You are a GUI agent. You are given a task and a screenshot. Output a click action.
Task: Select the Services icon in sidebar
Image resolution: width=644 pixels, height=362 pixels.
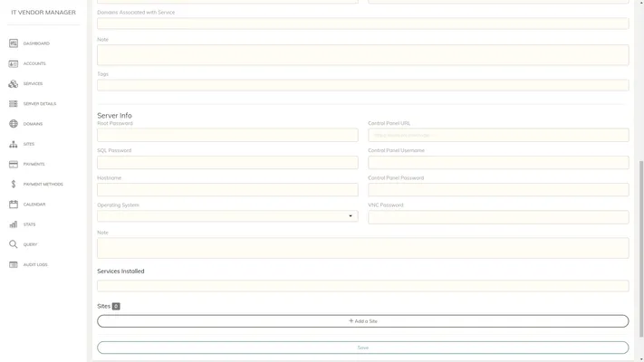tap(14, 83)
